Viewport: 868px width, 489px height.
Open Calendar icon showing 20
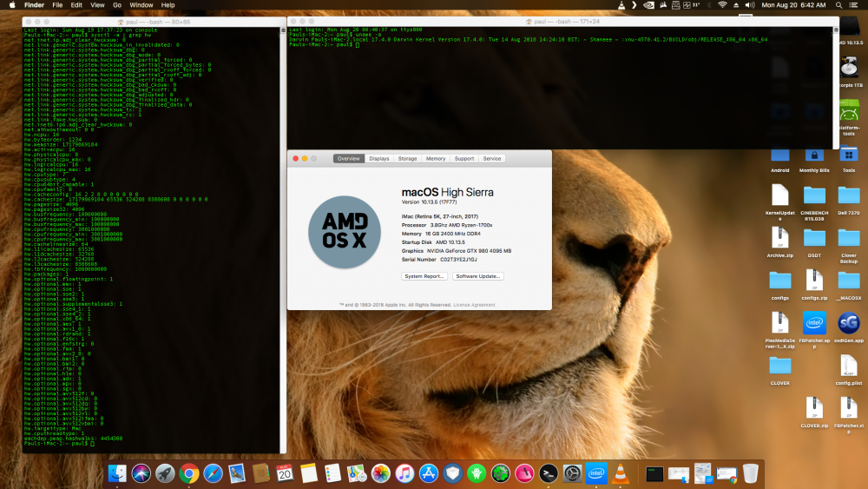pos(285,473)
